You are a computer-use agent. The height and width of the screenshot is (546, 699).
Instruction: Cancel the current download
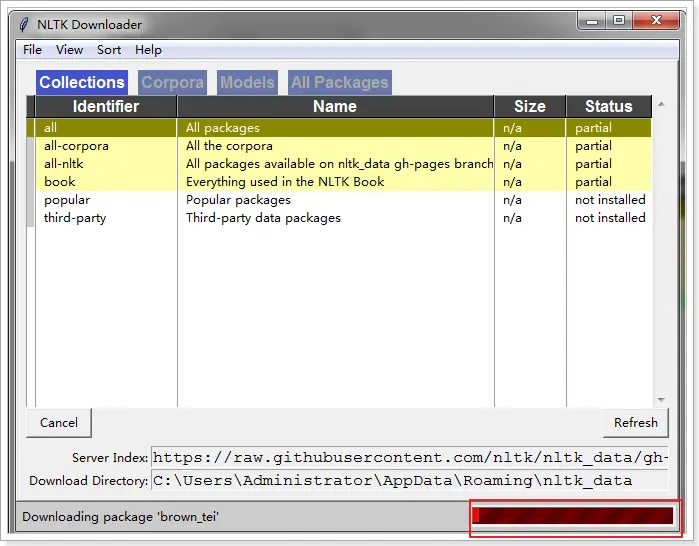pos(59,423)
